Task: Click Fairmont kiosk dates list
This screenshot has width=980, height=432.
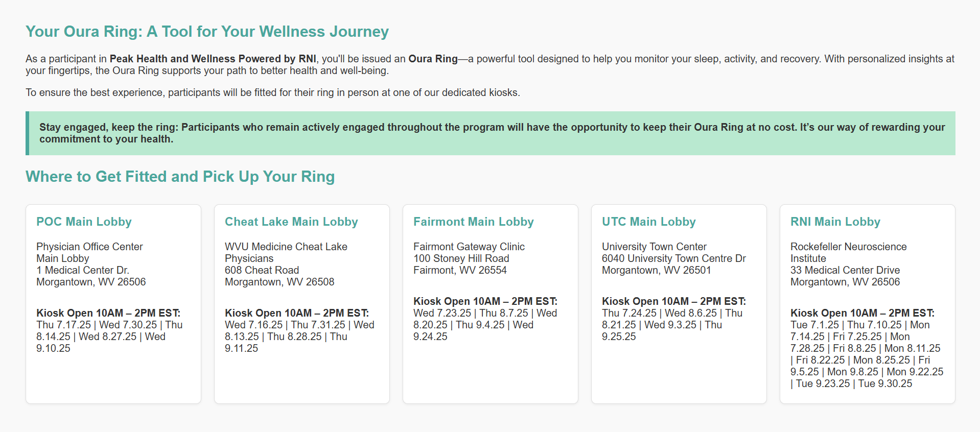Action: click(x=484, y=325)
